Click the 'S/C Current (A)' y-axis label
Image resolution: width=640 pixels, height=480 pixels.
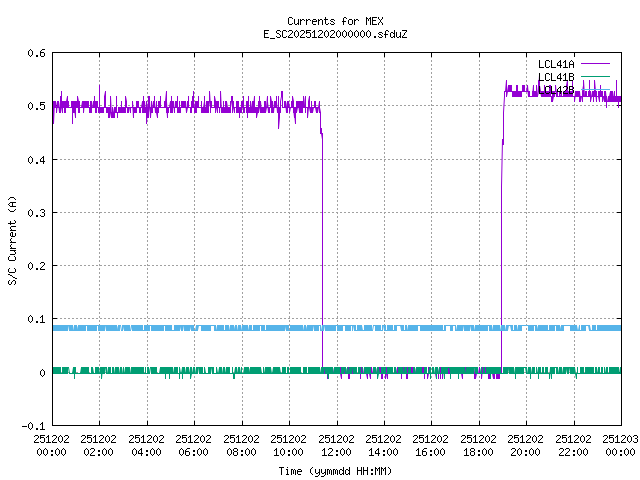point(13,239)
